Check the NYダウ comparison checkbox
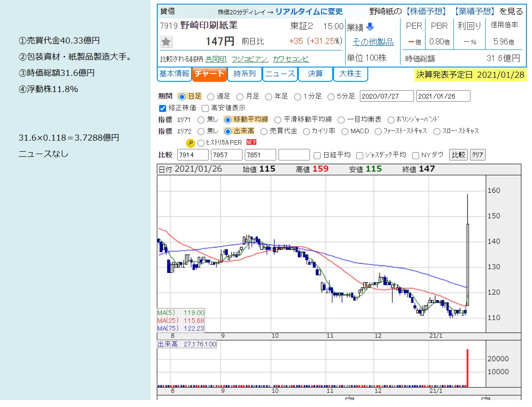532x407 pixels. (x=415, y=155)
